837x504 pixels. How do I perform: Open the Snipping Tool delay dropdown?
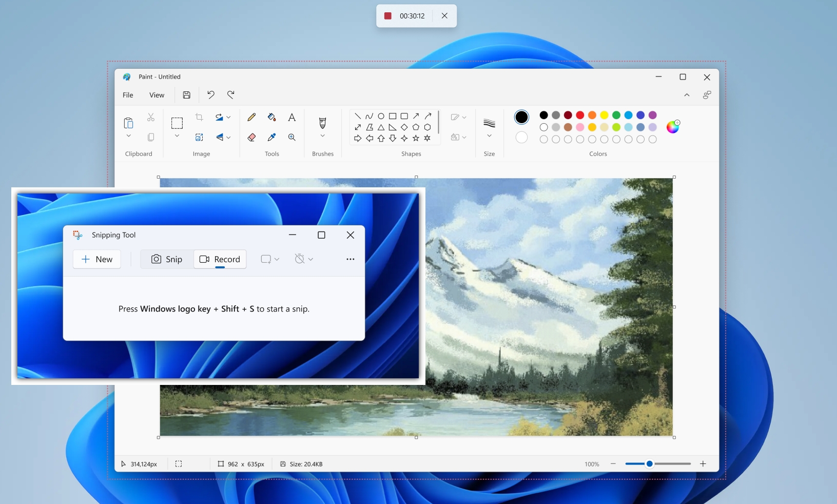click(304, 259)
